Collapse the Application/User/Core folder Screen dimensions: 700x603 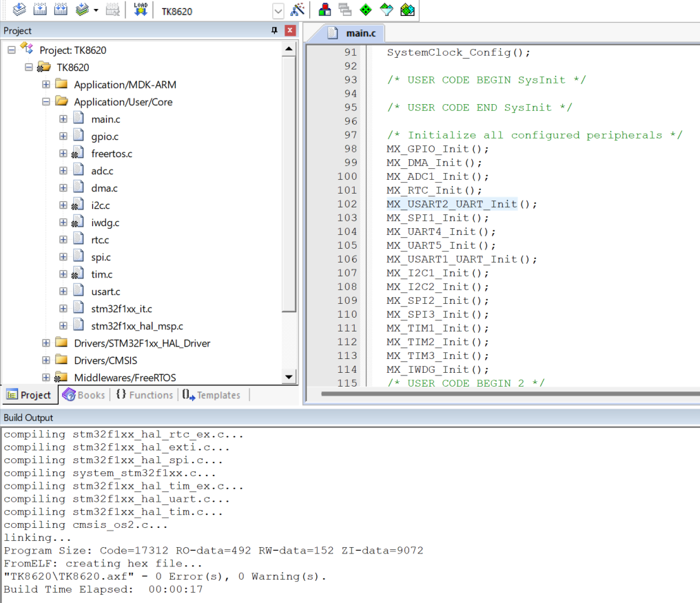point(46,101)
